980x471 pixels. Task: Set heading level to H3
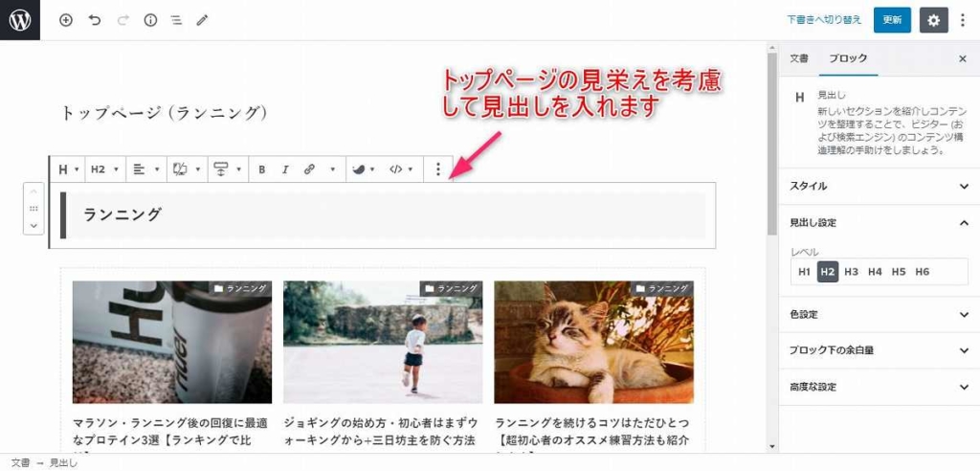coord(851,272)
